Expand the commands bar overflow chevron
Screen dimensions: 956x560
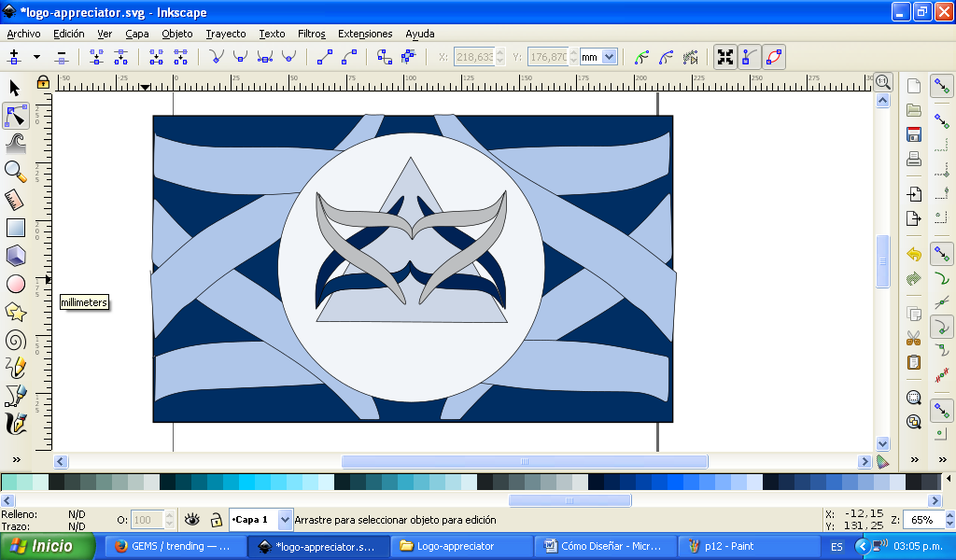pyautogui.click(x=915, y=459)
